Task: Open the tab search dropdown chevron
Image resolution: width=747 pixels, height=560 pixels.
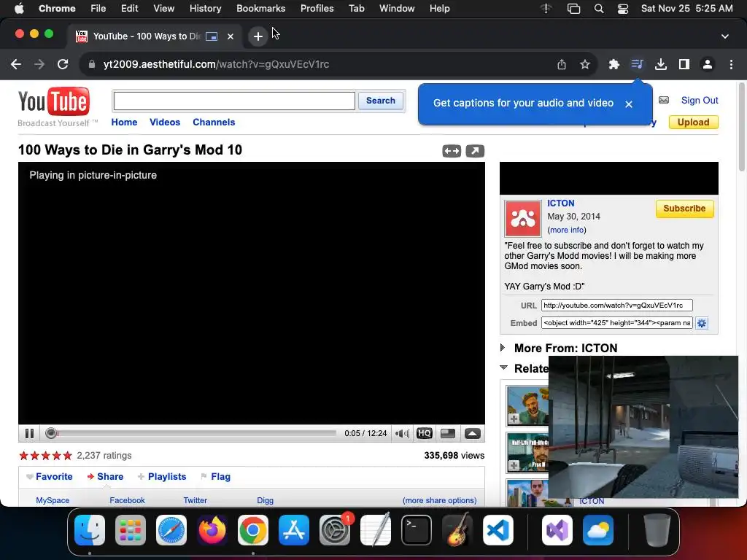Action: pos(724,36)
